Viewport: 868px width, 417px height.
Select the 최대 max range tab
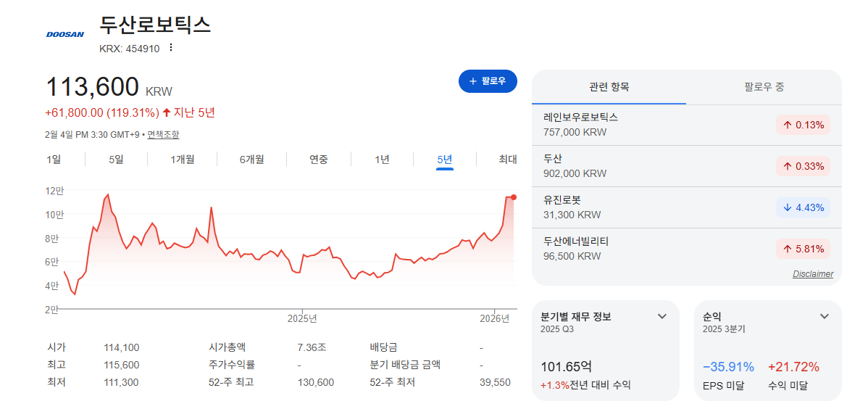pos(508,160)
